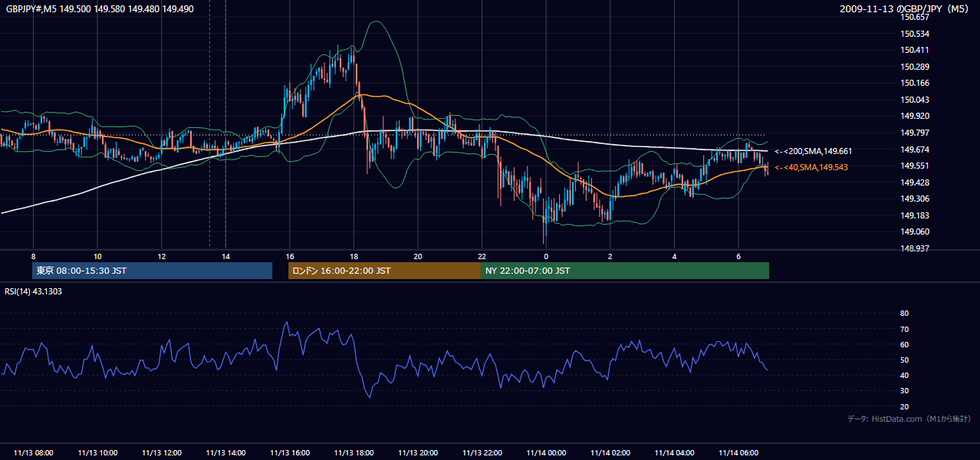Click the 11/13 10:00 time label

click(x=97, y=453)
